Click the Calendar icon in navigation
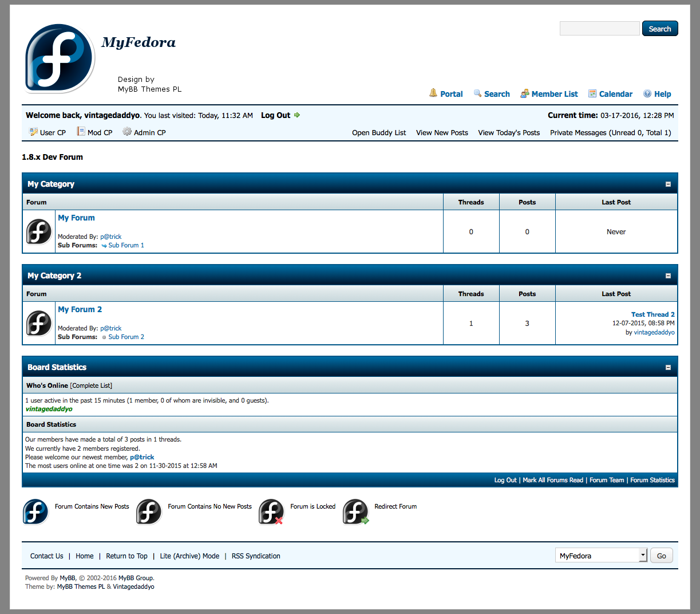700x614 pixels. coord(592,94)
